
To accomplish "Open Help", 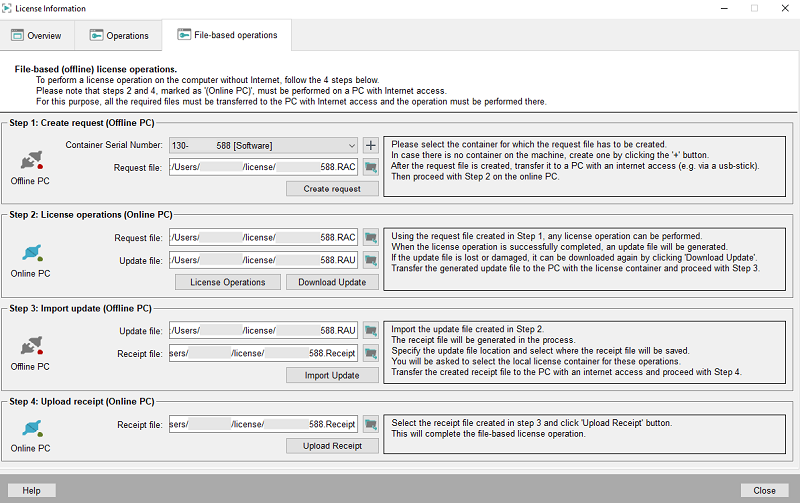I will coord(31,490).
